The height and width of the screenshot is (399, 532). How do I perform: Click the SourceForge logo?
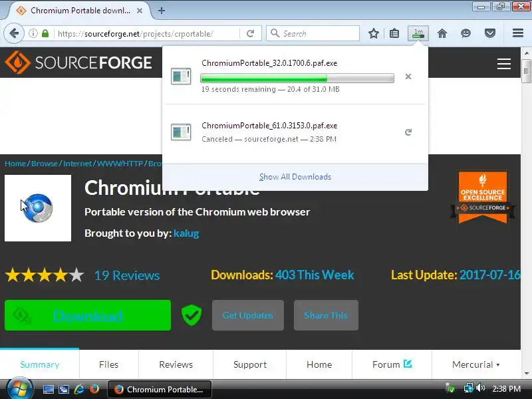pos(78,63)
